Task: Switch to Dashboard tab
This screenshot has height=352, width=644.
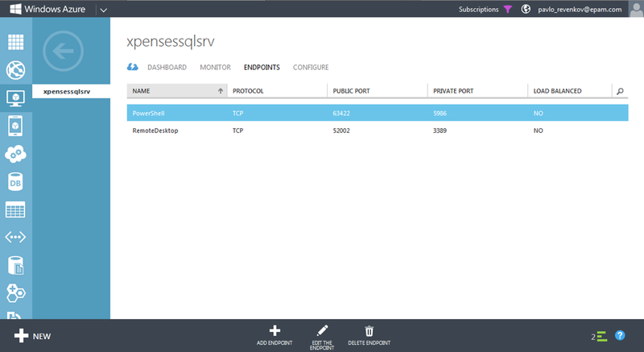Action: 167,68
